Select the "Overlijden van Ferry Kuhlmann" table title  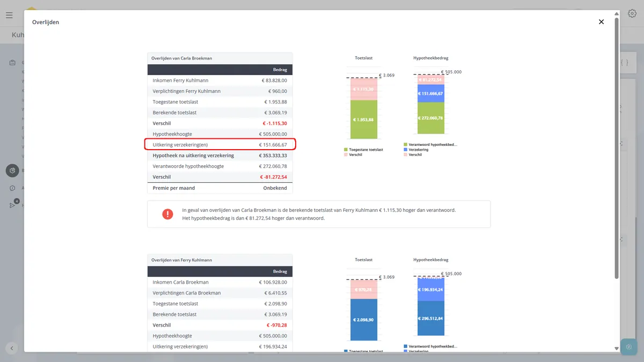(x=181, y=260)
